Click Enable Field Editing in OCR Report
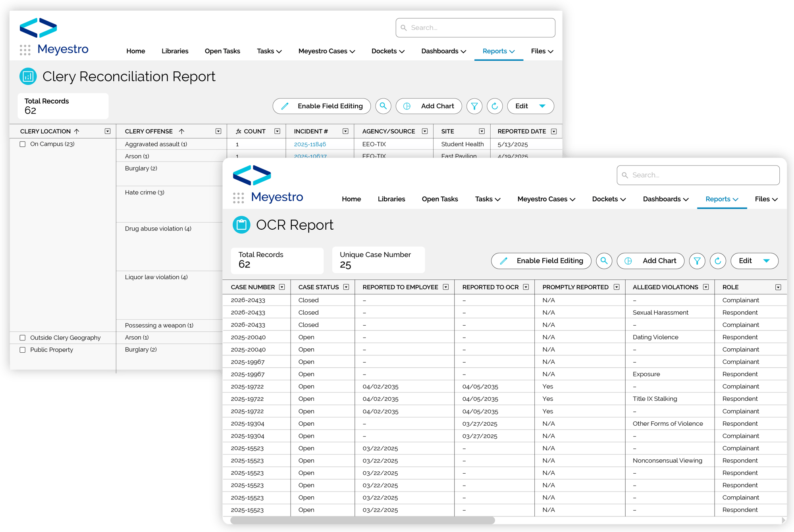 (541, 261)
